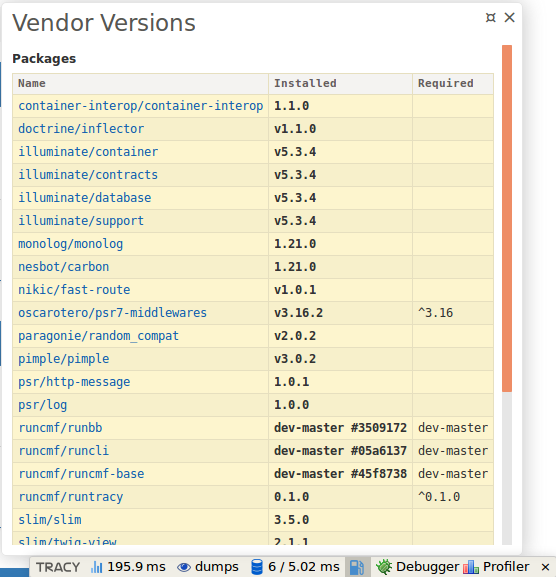The image size is (556, 577).
Task: Click the Vendor Versions panel title
Action: pos(104,23)
